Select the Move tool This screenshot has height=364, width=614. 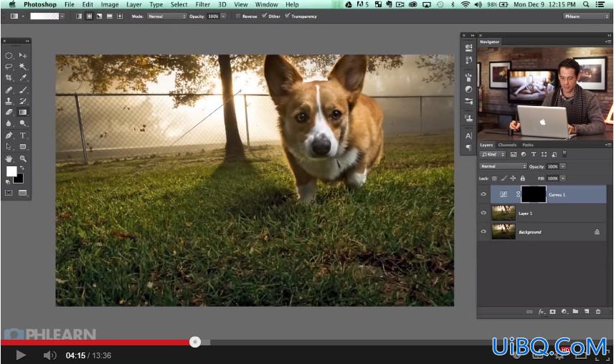click(23, 55)
